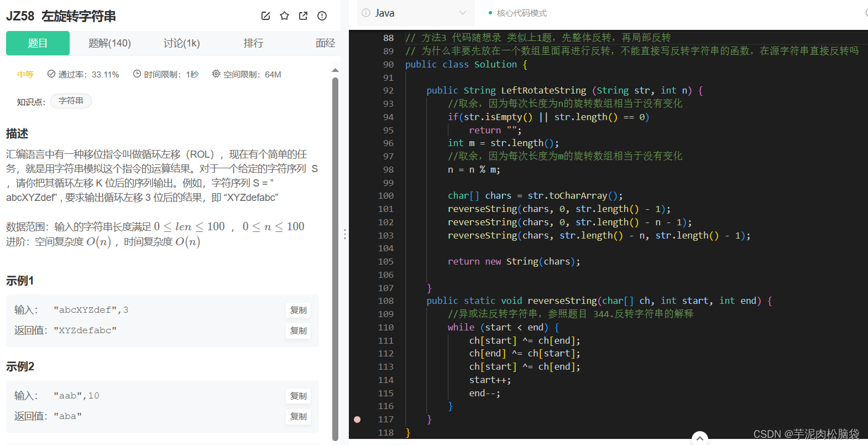Screen dimensions: 868x445
Task: Click the 'int m = str.length();' line
Action: [503, 143]
